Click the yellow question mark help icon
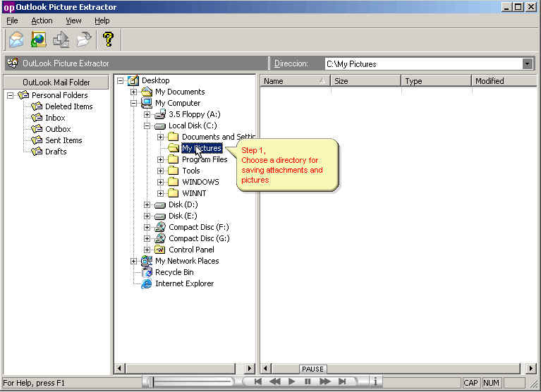Screen dimensions: 541x392 point(108,39)
